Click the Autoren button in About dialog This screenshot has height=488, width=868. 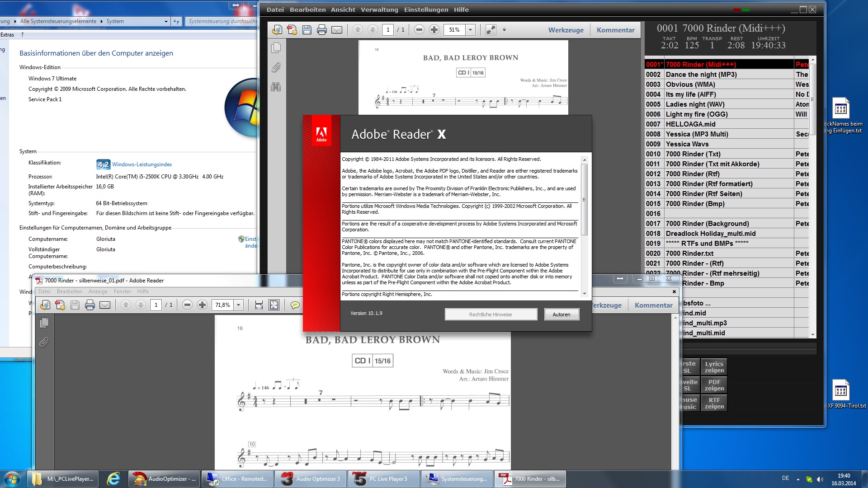(561, 314)
